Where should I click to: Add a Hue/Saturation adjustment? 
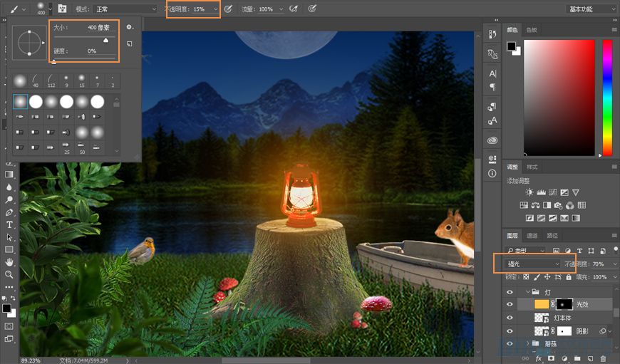tap(524, 205)
